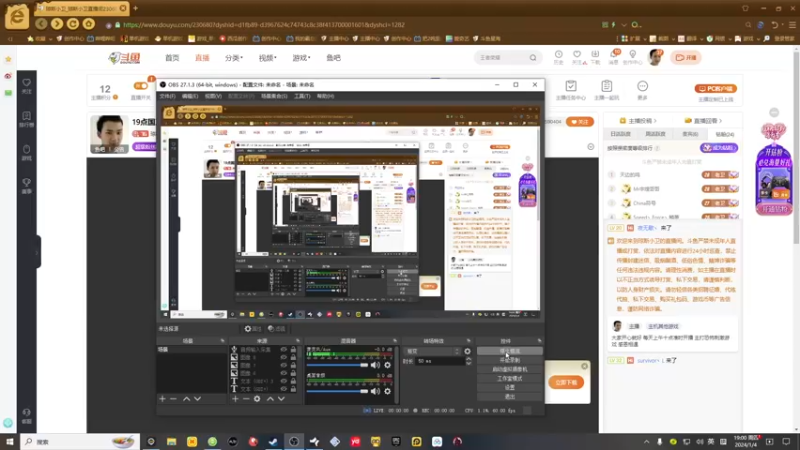Open source properties gear in Sources dock
Image resolution: width=800 pixels, height=450 pixels.
point(257,399)
